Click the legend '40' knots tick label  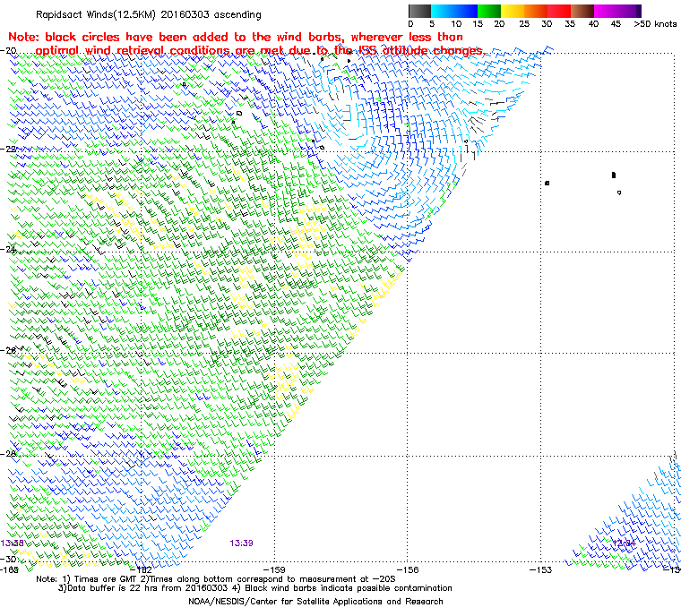point(594,24)
